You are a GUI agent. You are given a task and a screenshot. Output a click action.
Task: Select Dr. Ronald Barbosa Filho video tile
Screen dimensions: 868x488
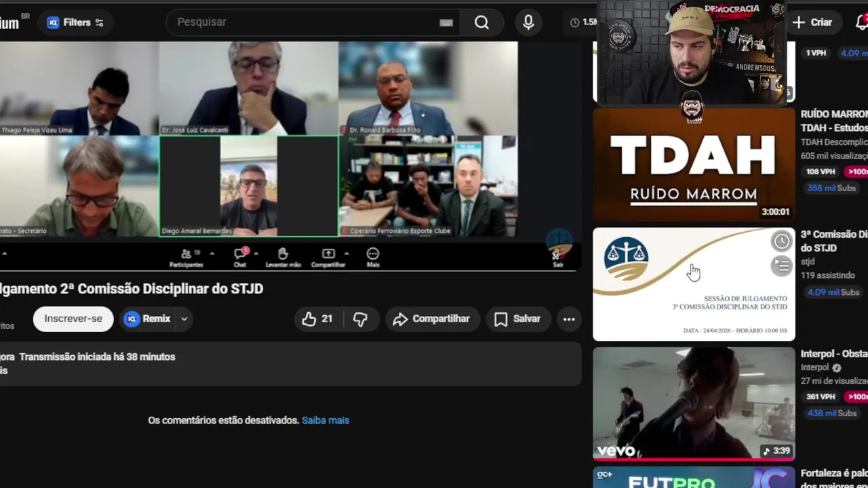(x=428, y=88)
